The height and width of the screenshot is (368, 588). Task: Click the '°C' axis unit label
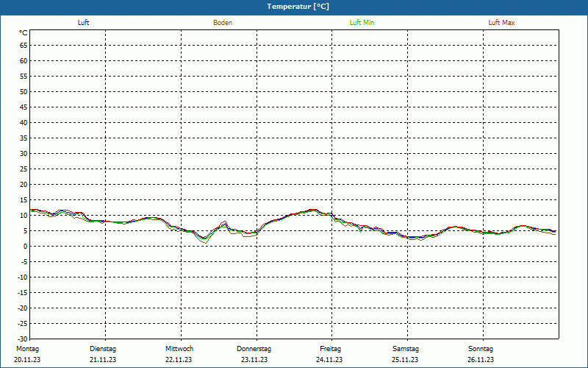point(24,33)
